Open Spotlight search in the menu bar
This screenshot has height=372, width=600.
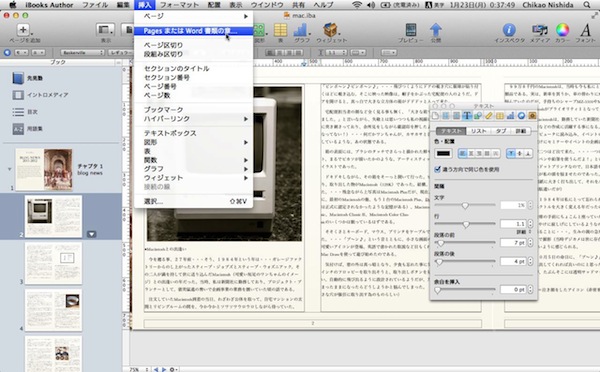(587, 5)
